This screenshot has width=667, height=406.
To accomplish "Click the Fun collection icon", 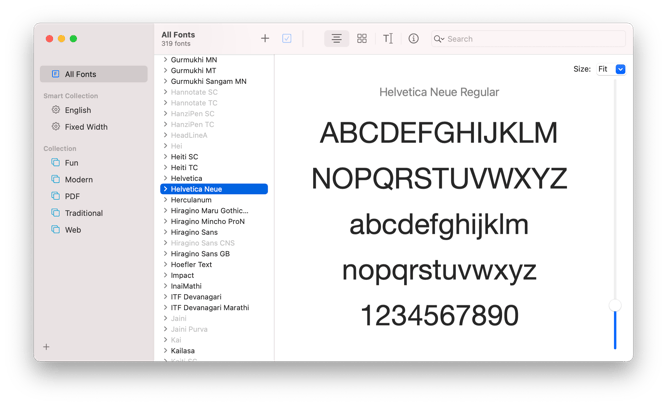I will click(x=55, y=162).
